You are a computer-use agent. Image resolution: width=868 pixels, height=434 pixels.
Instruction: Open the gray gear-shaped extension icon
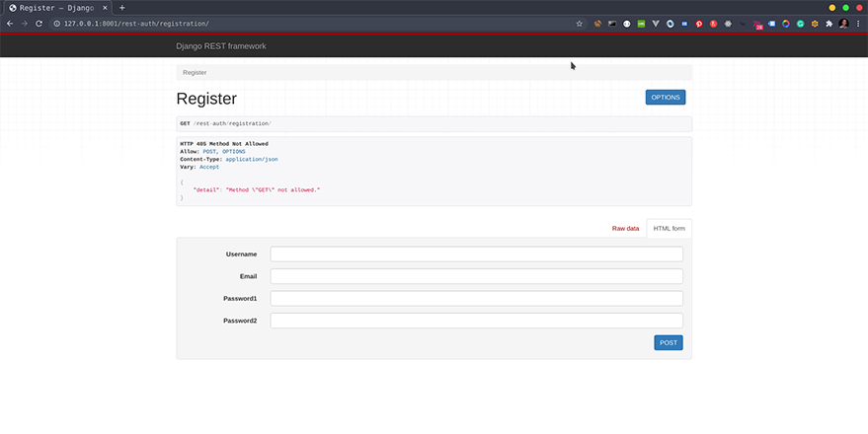pos(728,24)
